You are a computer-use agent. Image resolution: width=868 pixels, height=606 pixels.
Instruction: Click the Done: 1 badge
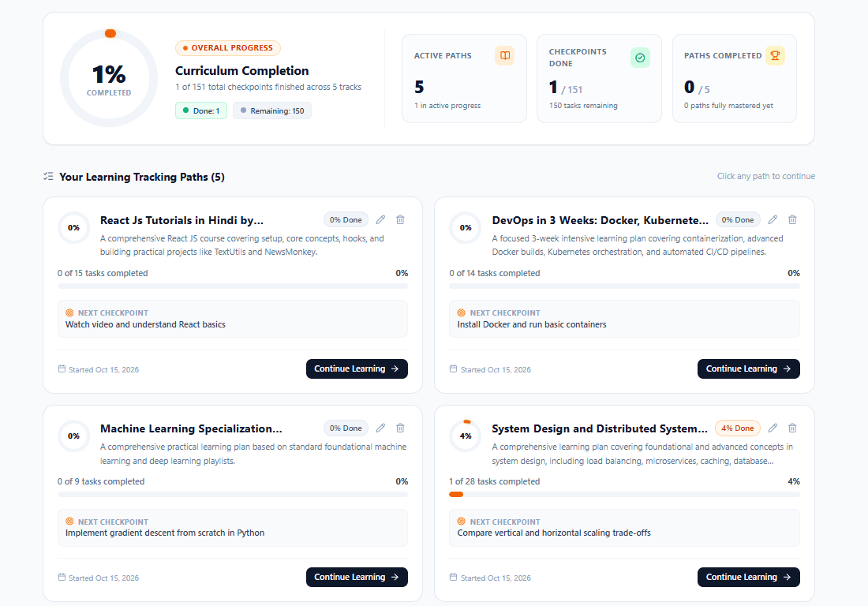pos(201,110)
